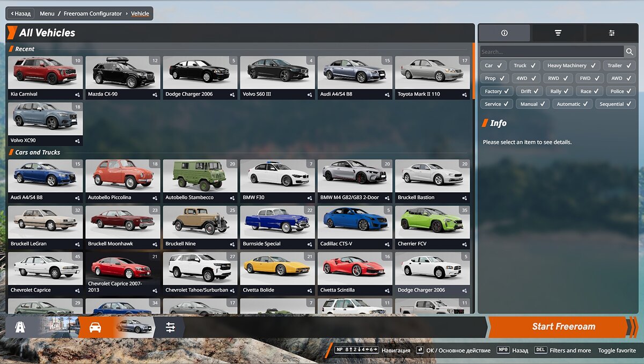
Task: Toggle the Prop filter
Action: (495, 78)
